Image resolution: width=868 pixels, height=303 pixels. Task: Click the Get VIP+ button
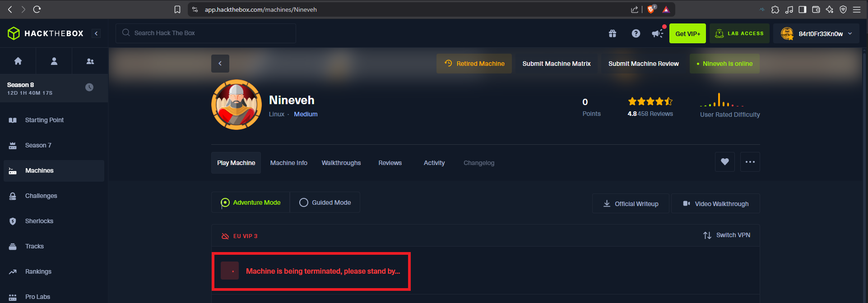[687, 33]
